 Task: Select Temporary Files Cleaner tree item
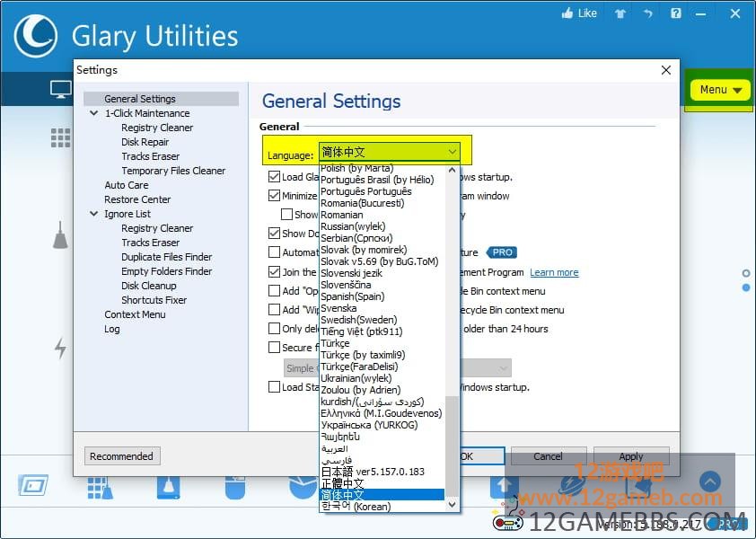coord(173,171)
